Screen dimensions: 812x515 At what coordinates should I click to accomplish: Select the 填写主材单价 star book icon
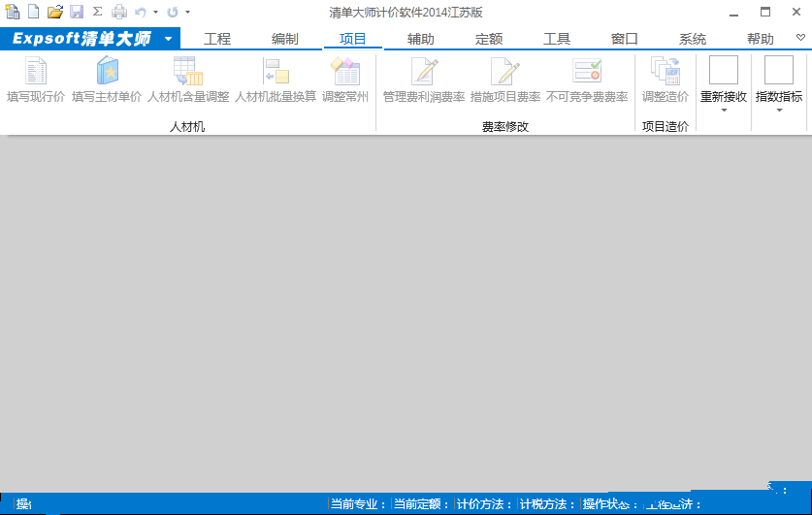click(107, 71)
